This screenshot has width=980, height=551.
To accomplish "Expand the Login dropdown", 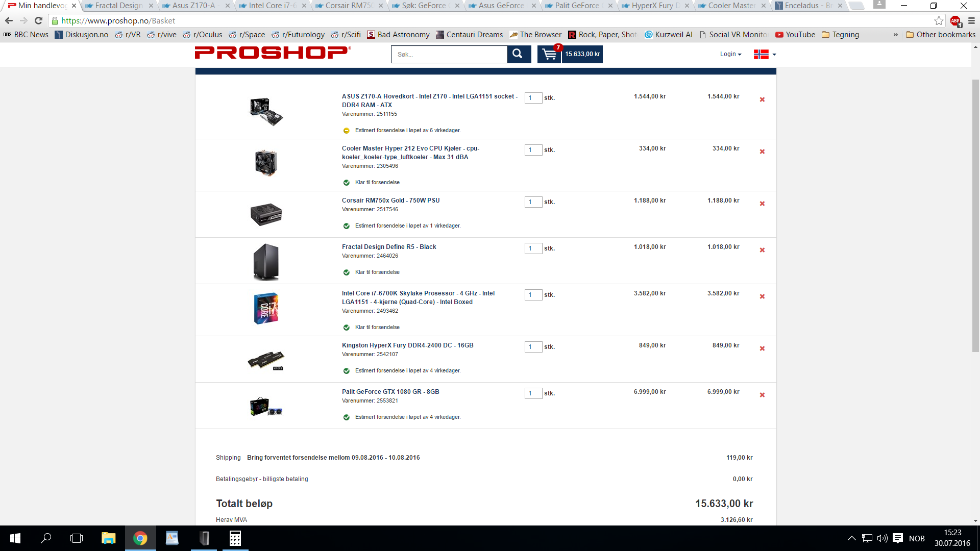I will [x=730, y=54].
